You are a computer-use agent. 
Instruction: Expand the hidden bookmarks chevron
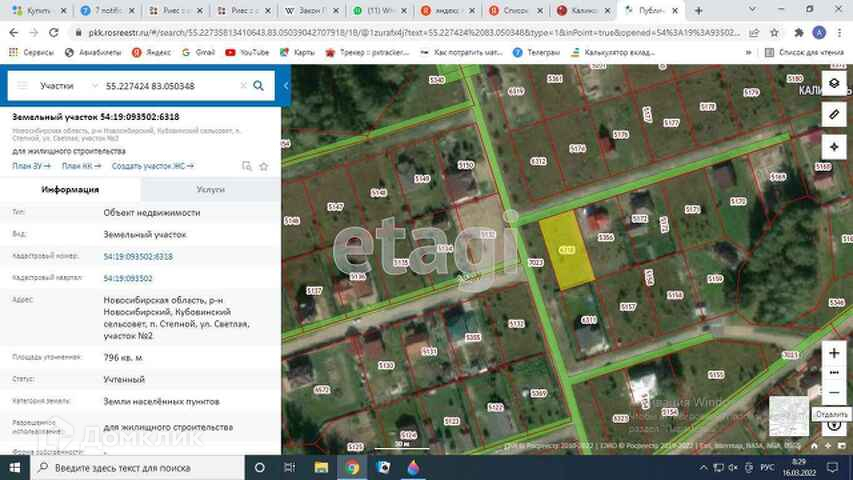click(x=749, y=52)
